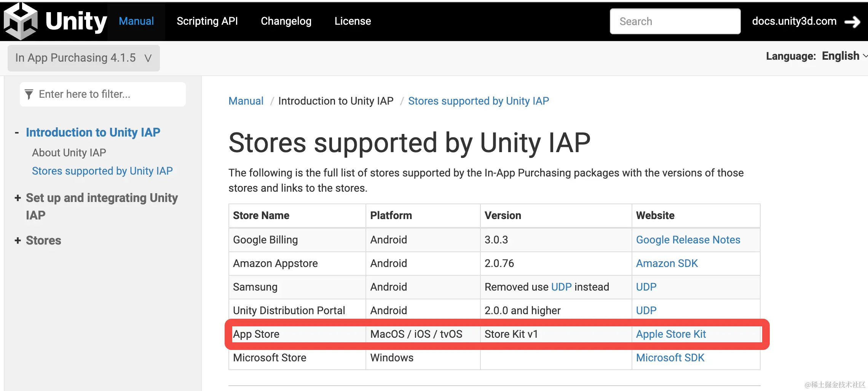Click Introduction to Unity IAP breadcrumb text
Image resolution: width=868 pixels, height=391 pixels.
coord(336,101)
